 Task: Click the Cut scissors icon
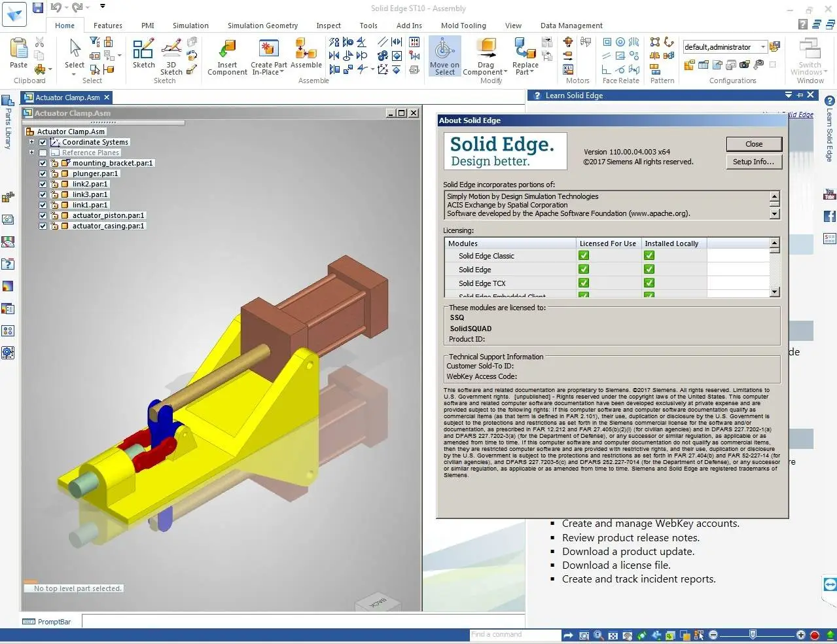pyautogui.click(x=39, y=42)
